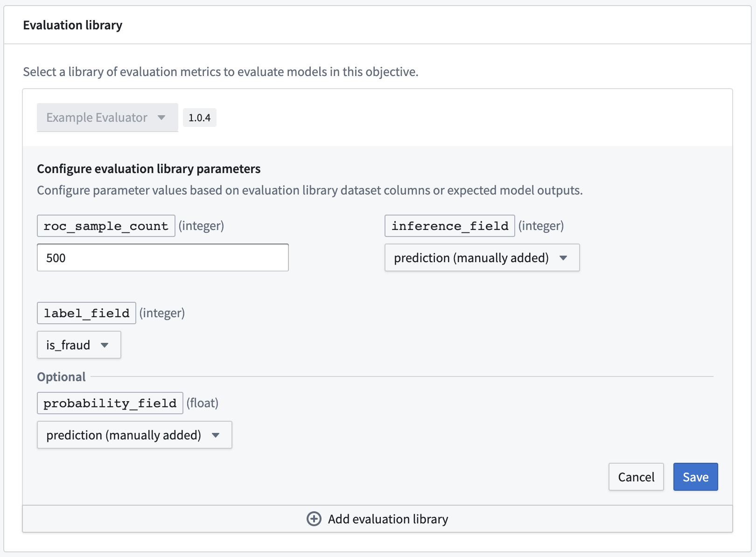The image size is (756, 557).
Task: Click the Cancel button
Action: tap(636, 477)
